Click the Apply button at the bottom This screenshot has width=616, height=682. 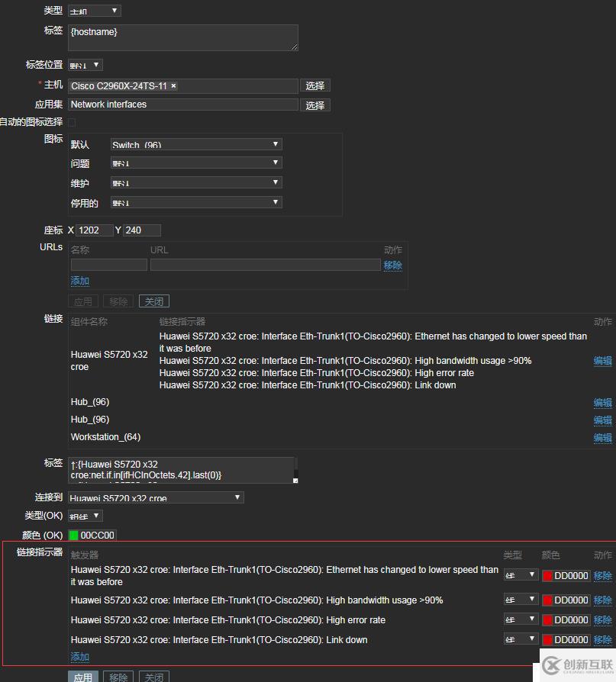(83, 677)
